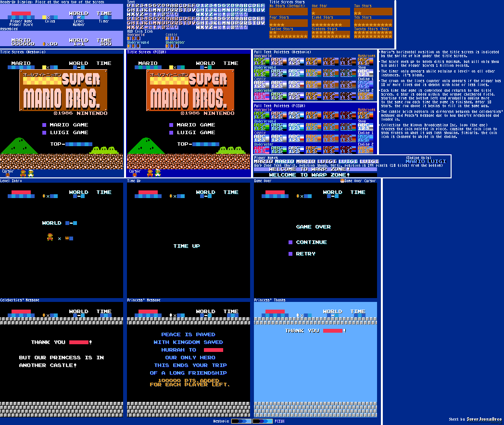Select square beside RETRY on Game Over
Screen dimensions: 504x425
290,254
